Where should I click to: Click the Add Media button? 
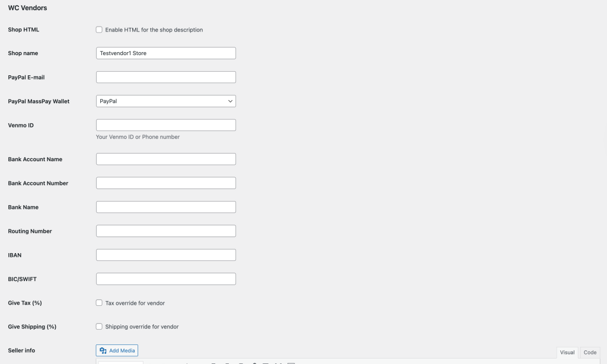point(117,350)
